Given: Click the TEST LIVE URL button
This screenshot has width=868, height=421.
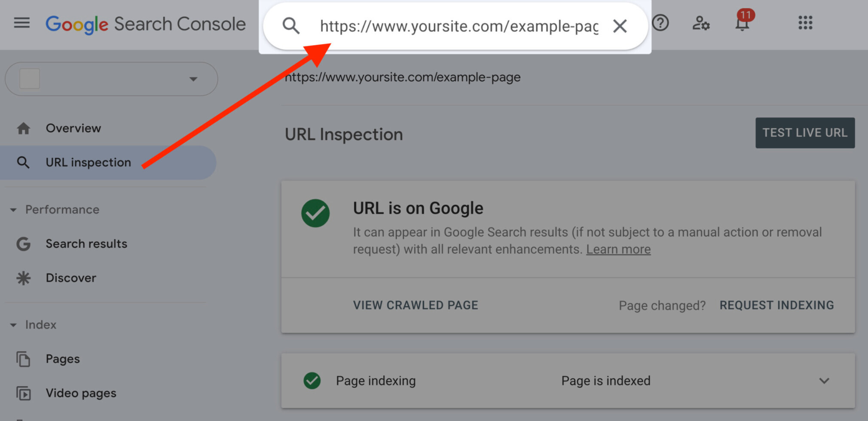Looking at the screenshot, I should [x=805, y=133].
